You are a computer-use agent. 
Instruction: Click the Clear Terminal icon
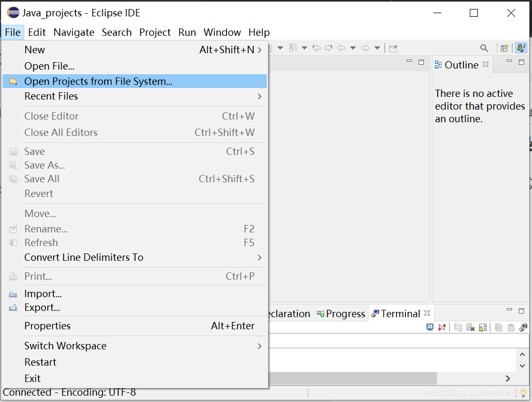point(471,327)
